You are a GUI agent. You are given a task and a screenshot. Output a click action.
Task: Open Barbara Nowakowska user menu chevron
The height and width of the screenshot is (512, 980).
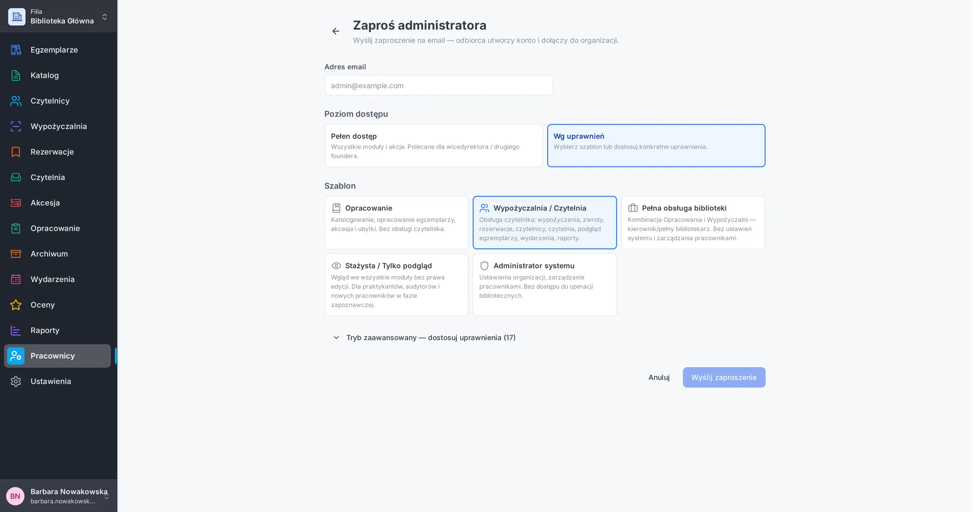pos(107,496)
